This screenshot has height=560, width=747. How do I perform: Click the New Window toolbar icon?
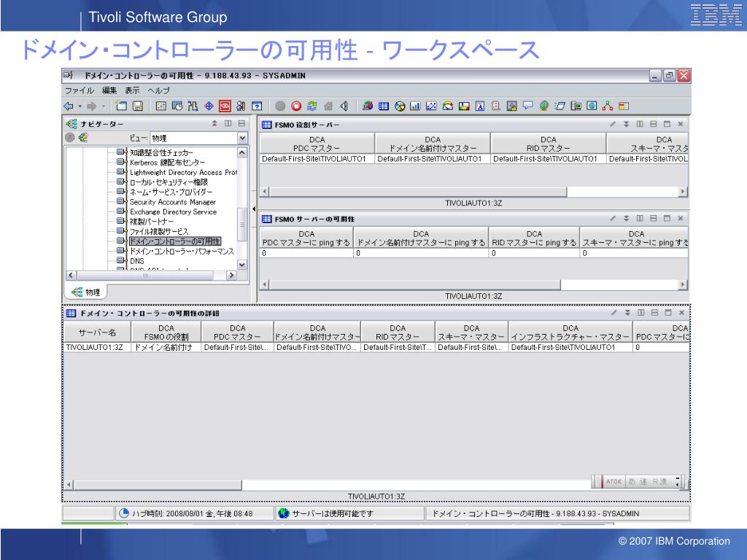122,106
